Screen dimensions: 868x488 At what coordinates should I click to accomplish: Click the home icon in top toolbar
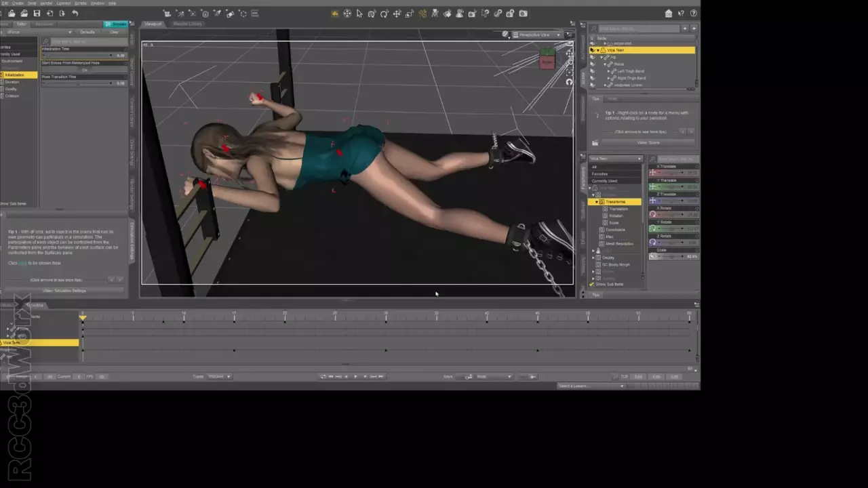(669, 14)
